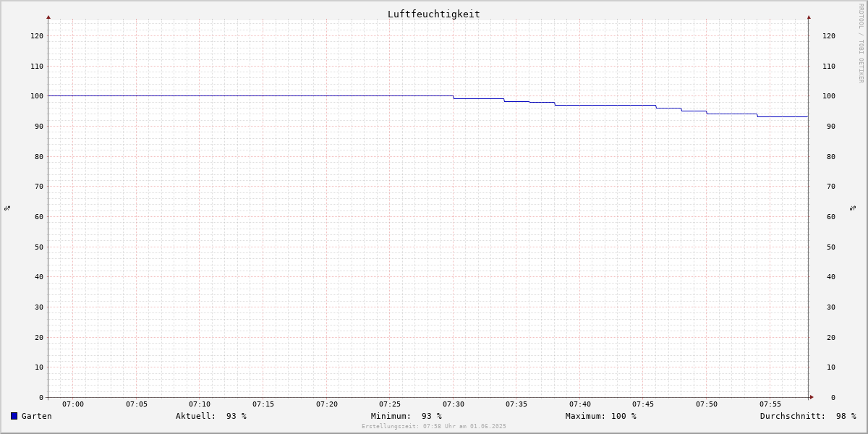Click the 120 label on right y-axis
Screen dimensions: 868x434
point(829,35)
